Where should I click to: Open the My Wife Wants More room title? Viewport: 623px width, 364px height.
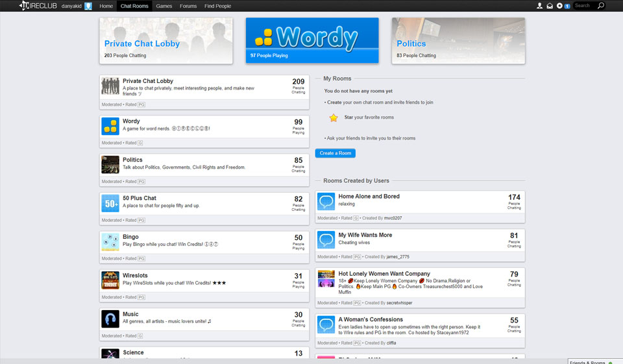point(365,235)
